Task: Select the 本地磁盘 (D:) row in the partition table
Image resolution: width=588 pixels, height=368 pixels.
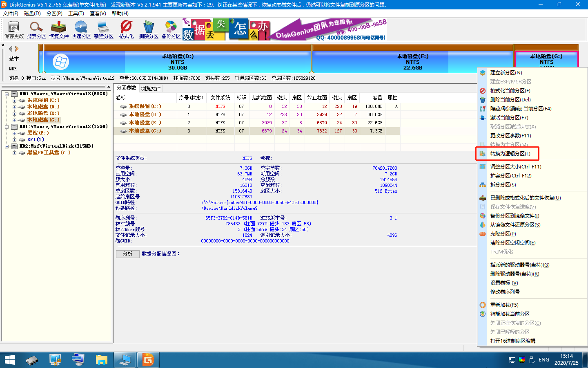Action: [257, 114]
